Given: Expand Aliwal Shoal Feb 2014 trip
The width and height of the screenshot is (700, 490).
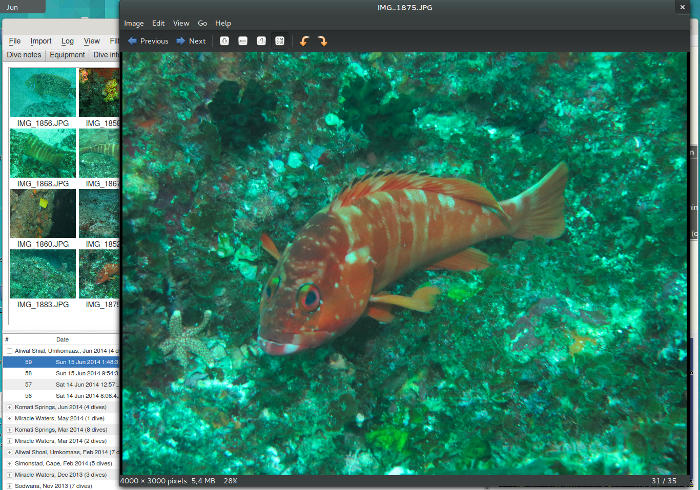Looking at the screenshot, I should (9, 452).
